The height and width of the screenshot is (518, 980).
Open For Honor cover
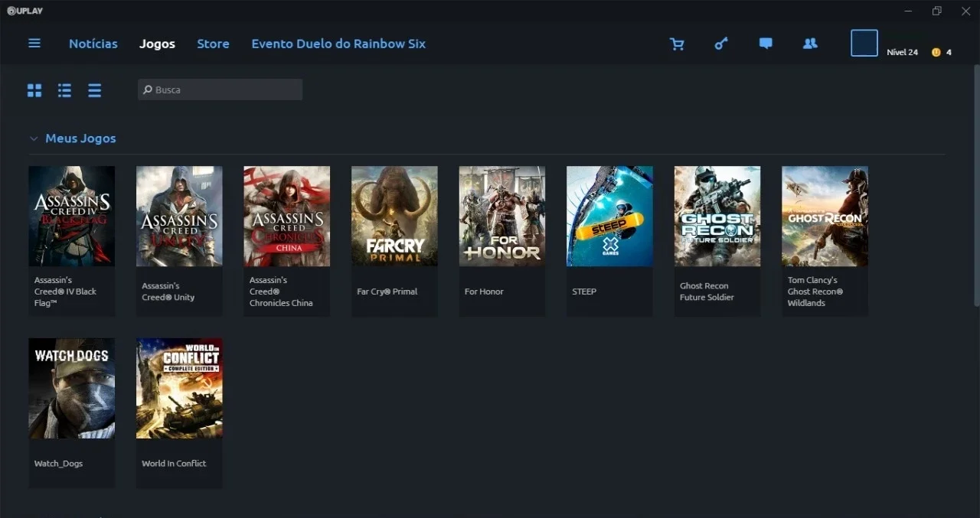(x=502, y=216)
